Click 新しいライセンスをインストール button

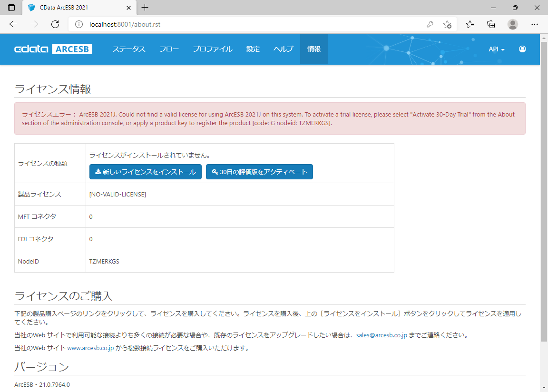pos(146,172)
